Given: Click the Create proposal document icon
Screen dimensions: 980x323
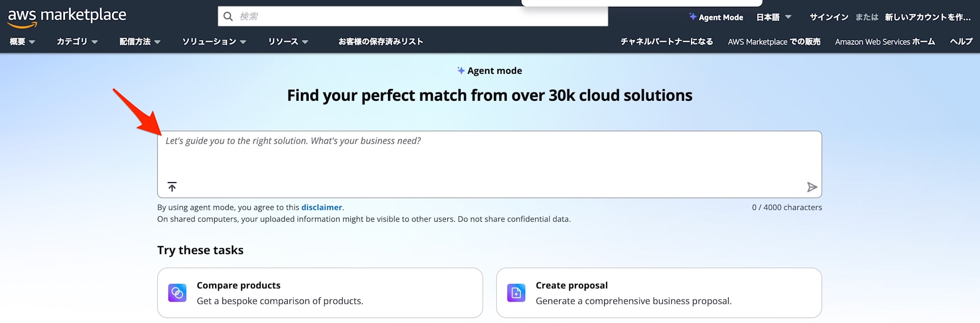Looking at the screenshot, I should [516, 293].
